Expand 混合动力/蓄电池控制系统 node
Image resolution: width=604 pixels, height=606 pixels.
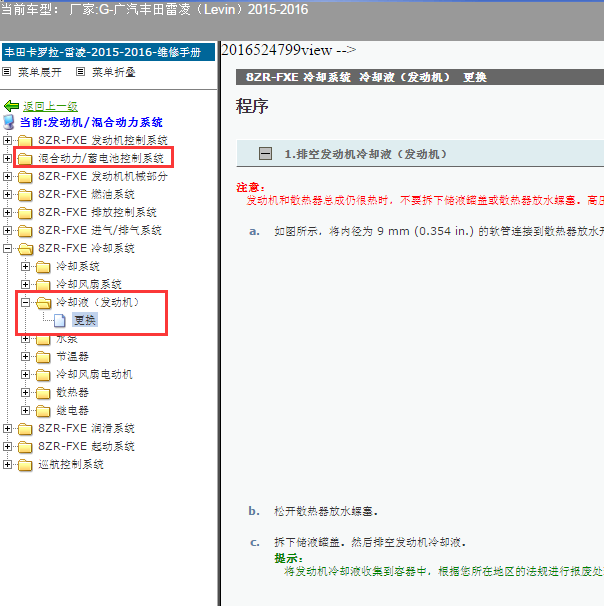click(7, 158)
